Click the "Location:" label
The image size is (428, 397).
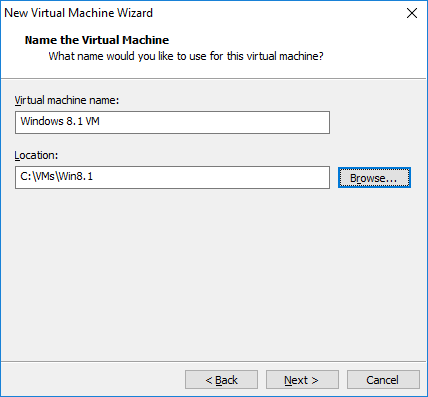point(36,155)
